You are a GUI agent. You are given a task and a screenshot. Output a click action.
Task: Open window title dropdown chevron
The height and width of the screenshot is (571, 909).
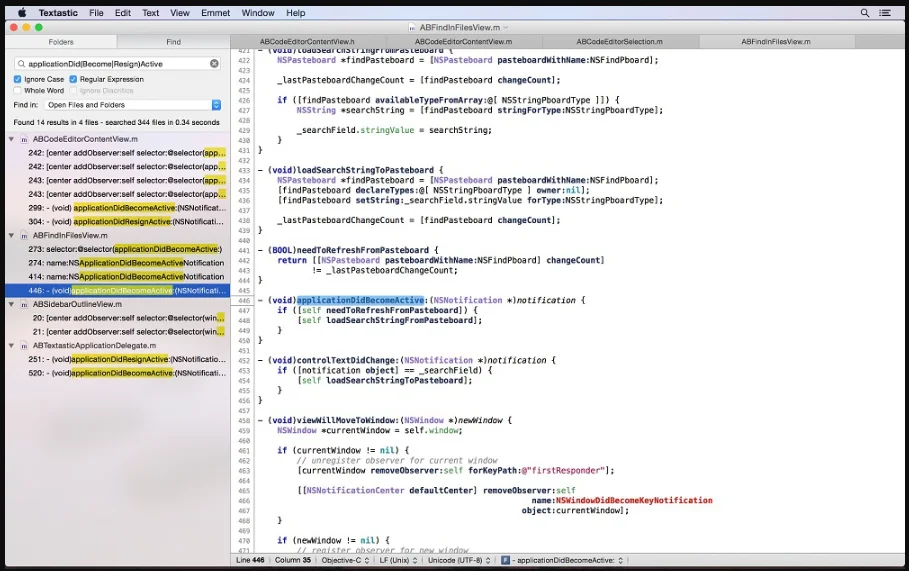pos(506,27)
